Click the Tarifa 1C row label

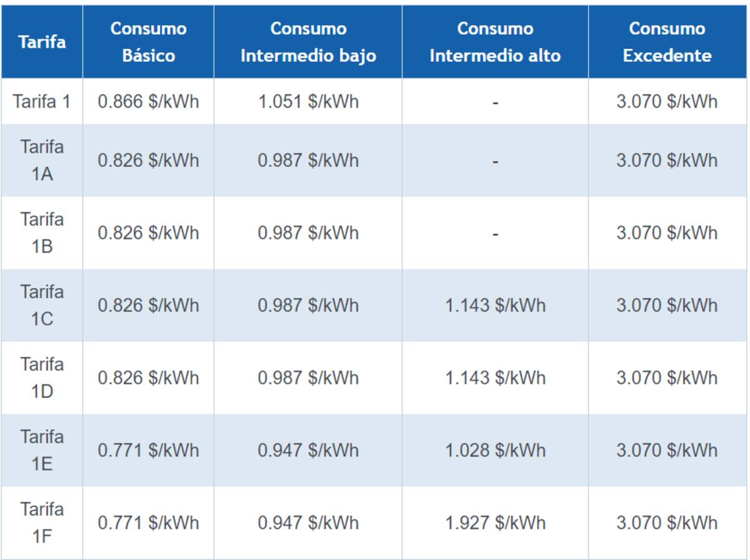[42, 306]
